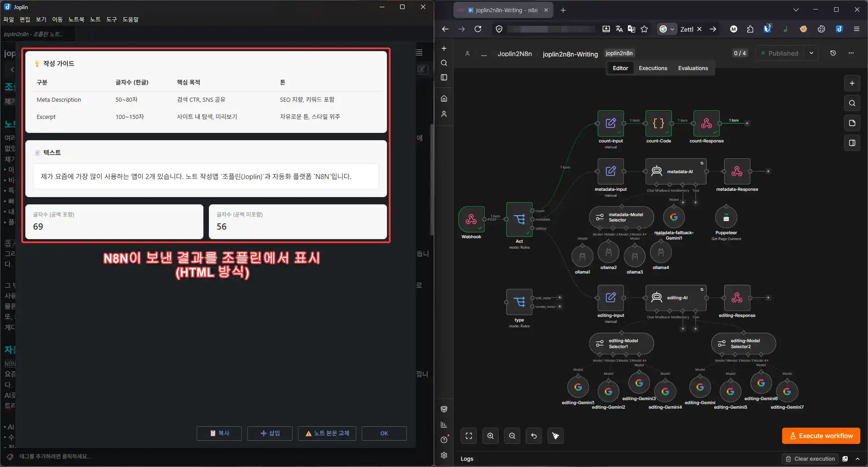The height and width of the screenshot is (467, 868).
Task: Click the Joplin tag add field at bottom
Action: pyautogui.click(x=55, y=457)
